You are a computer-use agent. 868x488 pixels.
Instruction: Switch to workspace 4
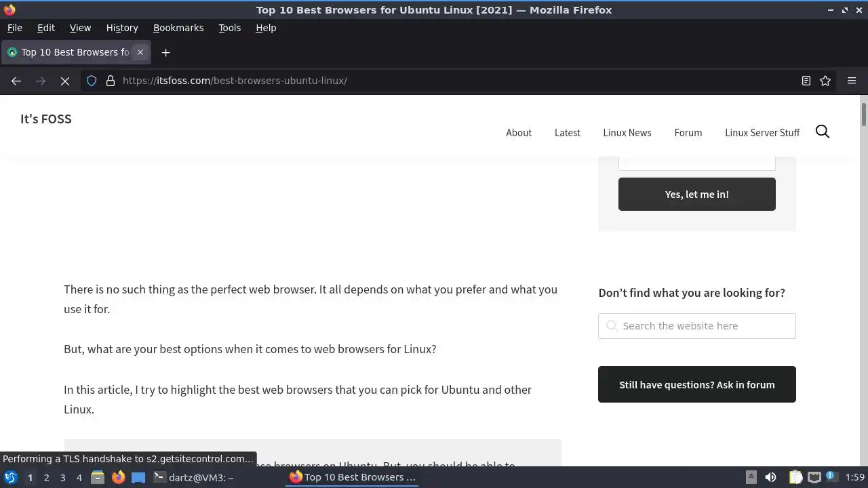79,478
